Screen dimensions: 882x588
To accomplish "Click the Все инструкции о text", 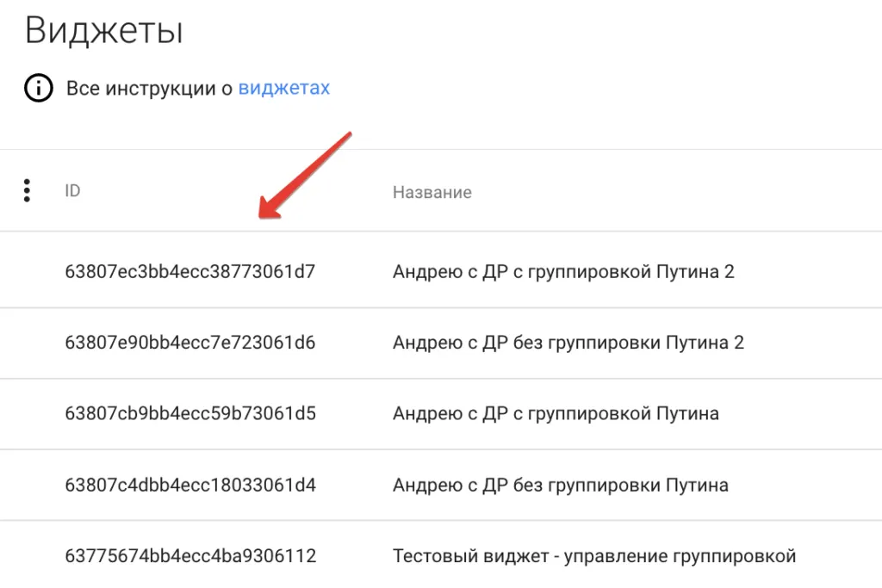I will coord(149,89).
